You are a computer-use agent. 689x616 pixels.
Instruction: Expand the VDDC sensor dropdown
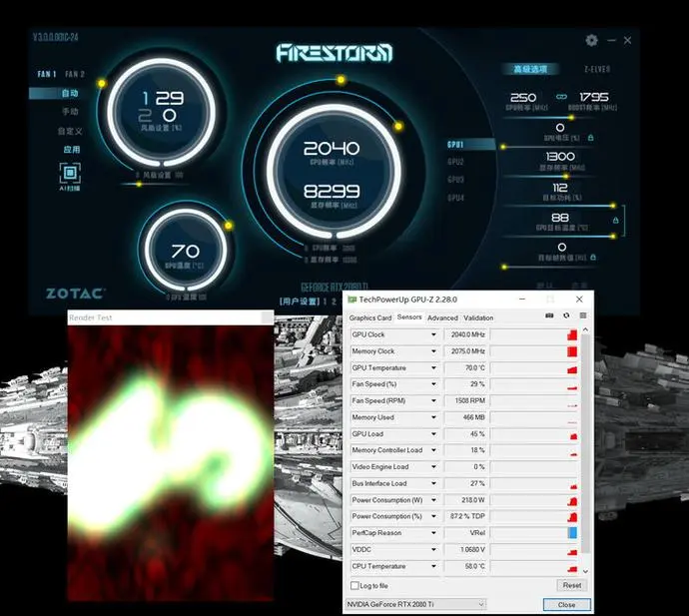[433, 550]
